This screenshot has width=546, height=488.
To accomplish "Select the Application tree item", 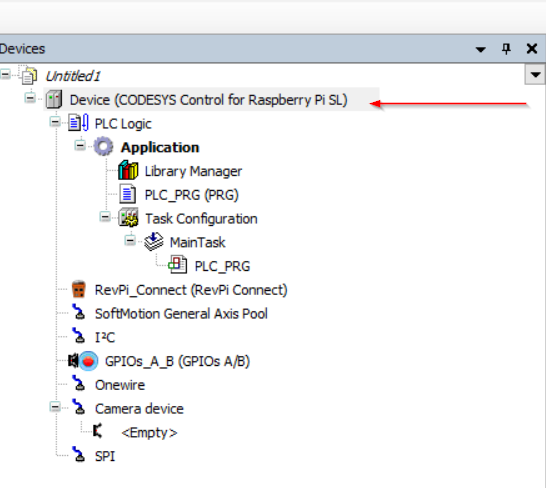I will (x=160, y=147).
